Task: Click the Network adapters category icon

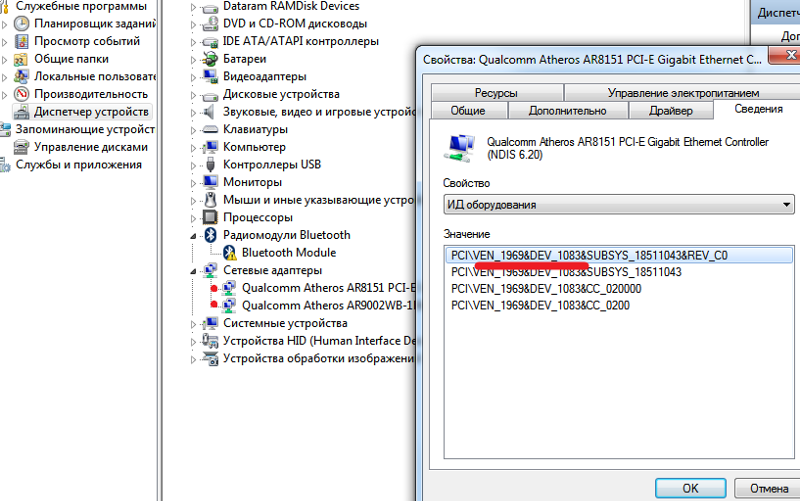Action: [210, 270]
